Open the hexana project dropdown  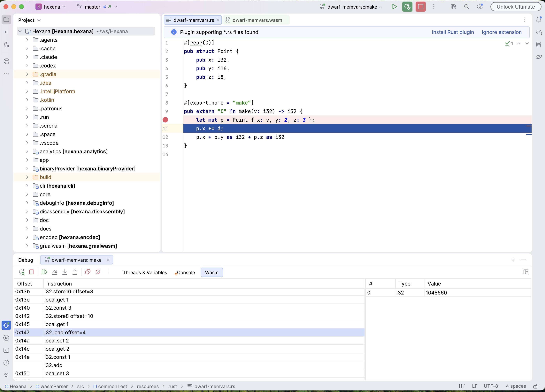51,7
